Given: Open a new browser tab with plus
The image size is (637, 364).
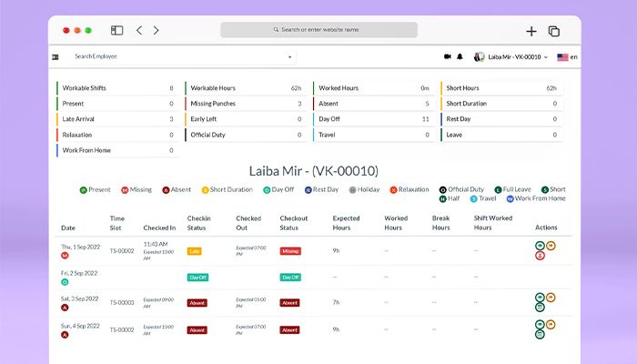Looking at the screenshot, I should 531,31.
